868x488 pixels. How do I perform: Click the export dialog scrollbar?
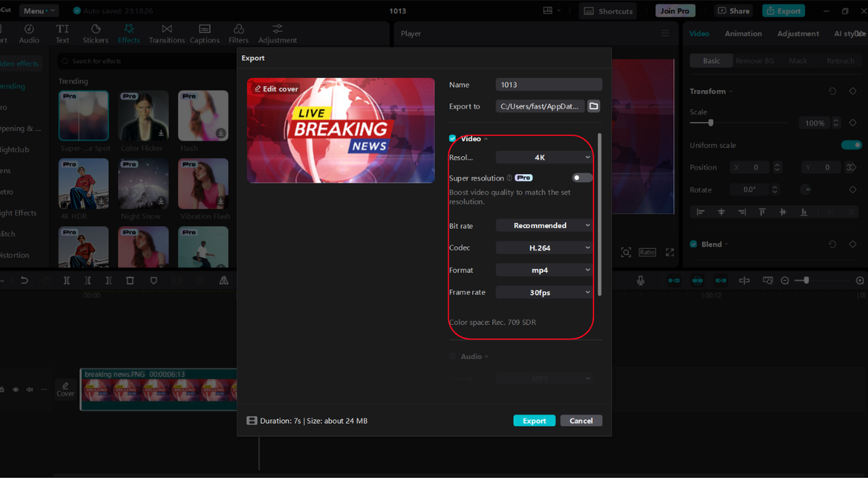click(599, 214)
